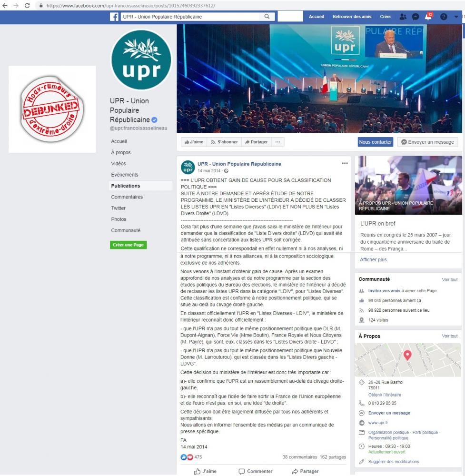Reload the page with the refresh icon

pos(27,5)
